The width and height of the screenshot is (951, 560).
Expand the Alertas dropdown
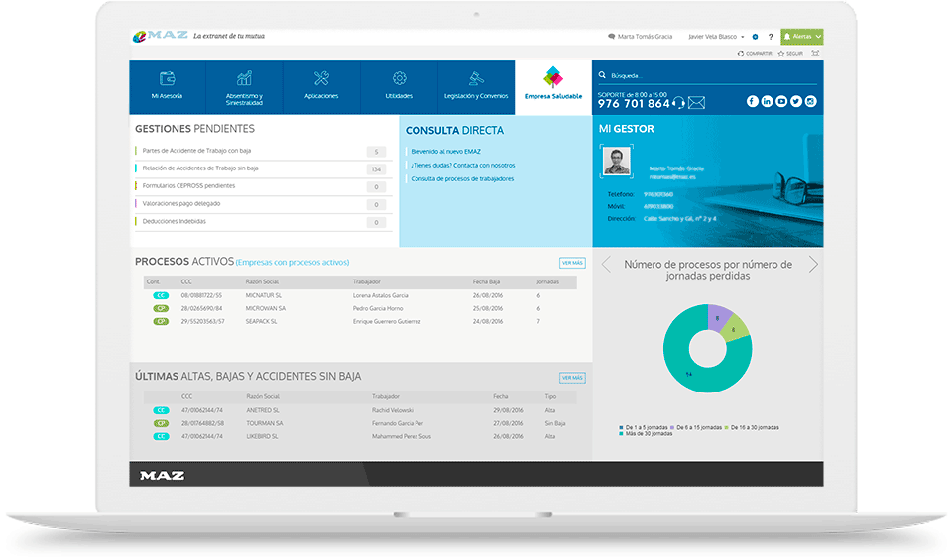(801, 37)
